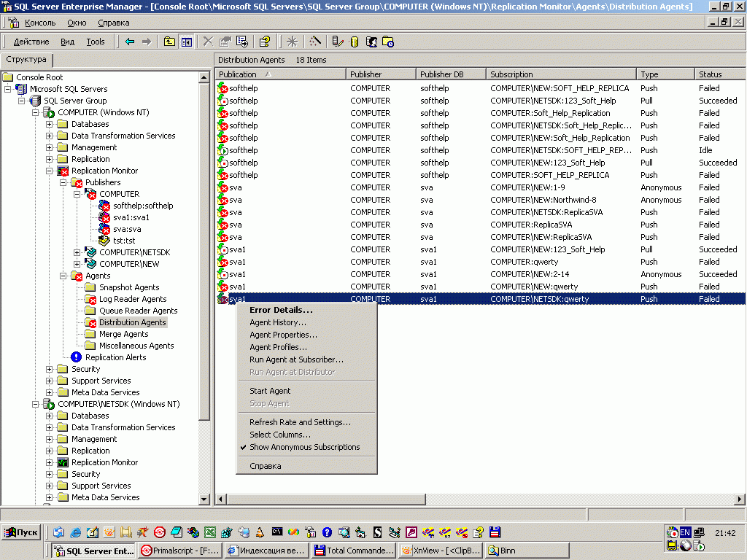Collapse the Replication Monitor node

point(49,171)
